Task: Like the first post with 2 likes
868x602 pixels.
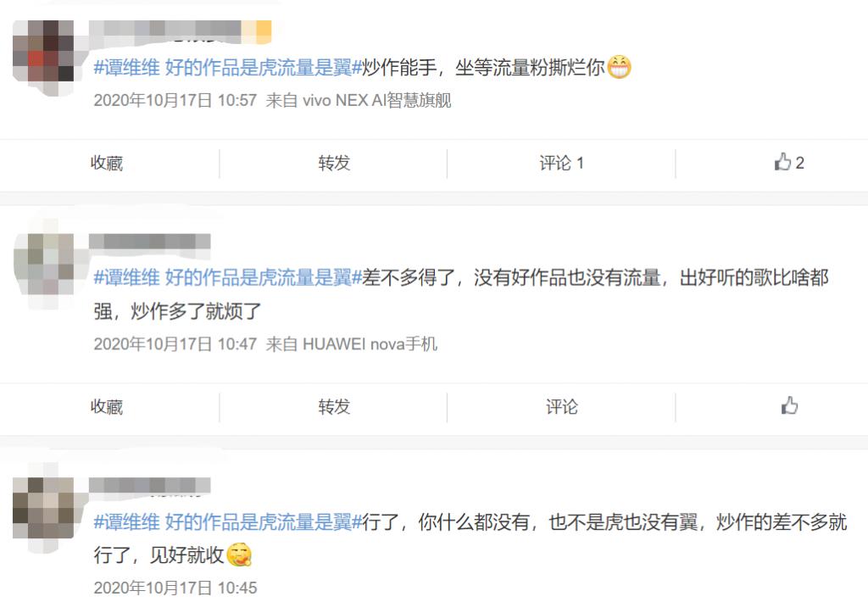Action: tap(789, 163)
